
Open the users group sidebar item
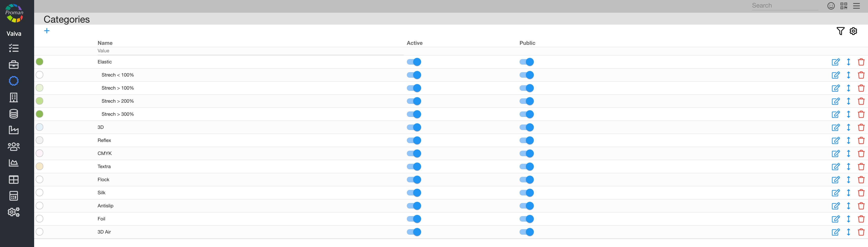point(13,146)
